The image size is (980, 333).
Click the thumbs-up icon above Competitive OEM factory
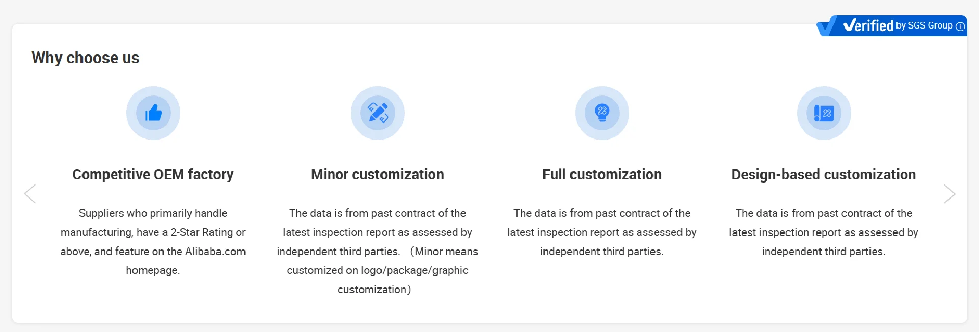(153, 113)
